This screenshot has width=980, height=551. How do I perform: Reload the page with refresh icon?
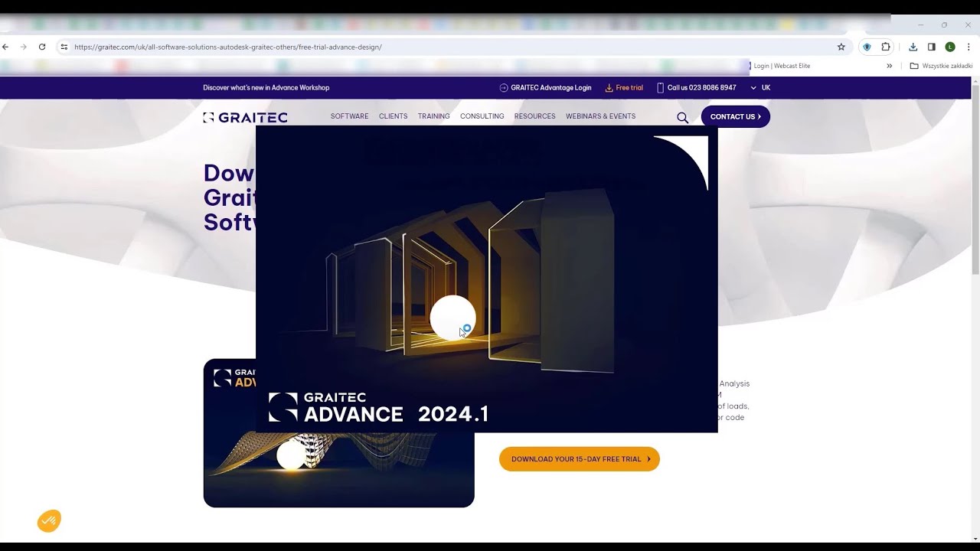(42, 47)
